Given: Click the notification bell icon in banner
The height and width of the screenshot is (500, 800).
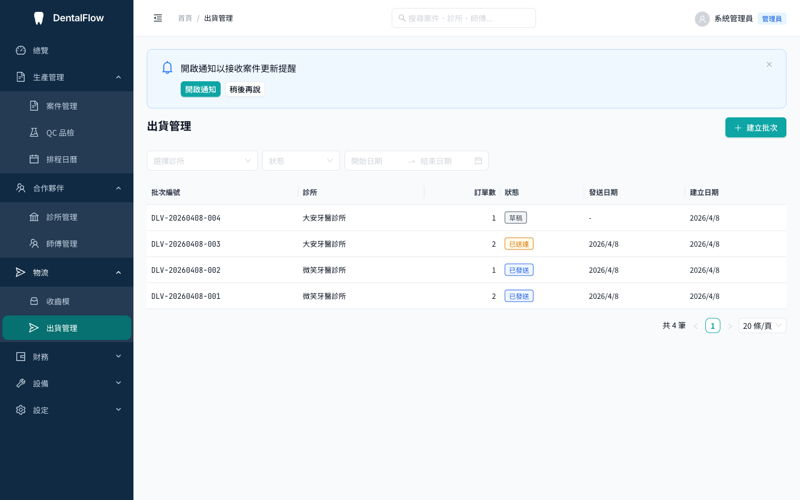Looking at the screenshot, I should [x=167, y=68].
